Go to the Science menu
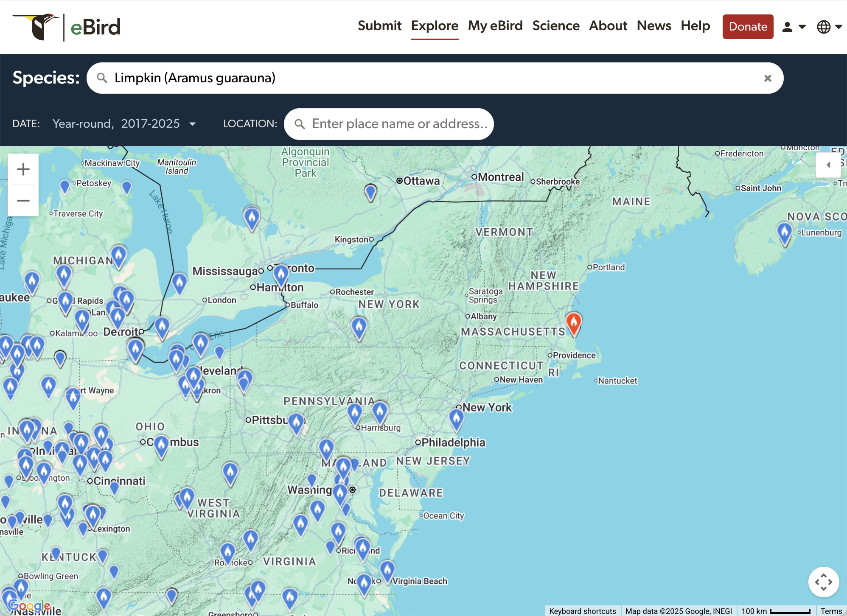This screenshot has width=847, height=616. [x=555, y=26]
